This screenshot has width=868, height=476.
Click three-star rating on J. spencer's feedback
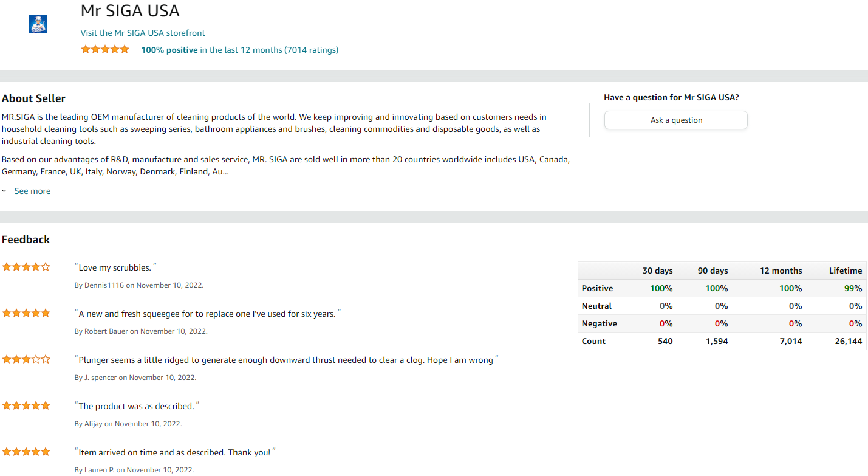click(26, 359)
